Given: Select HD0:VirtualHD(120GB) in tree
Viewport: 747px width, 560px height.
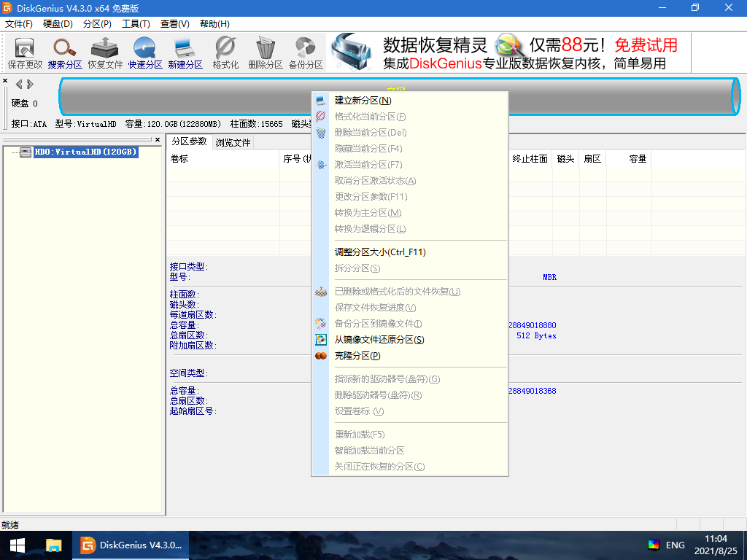Looking at the screenshot, I should click(x=86, y=152).
